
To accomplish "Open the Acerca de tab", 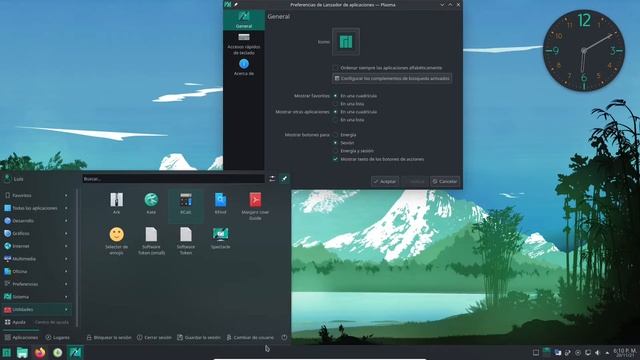I will pyautogui.click(x=244, y=67).
